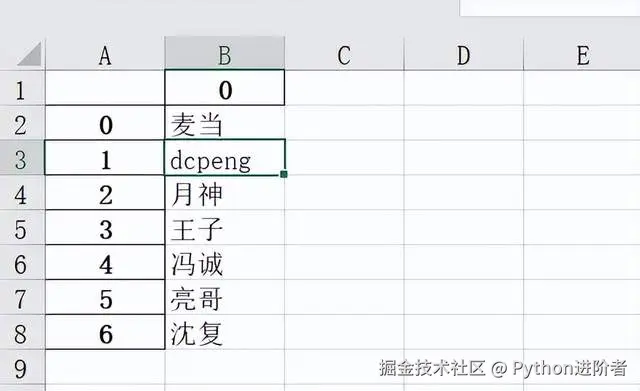
Task: Select row 9 header
Action: 21,367
